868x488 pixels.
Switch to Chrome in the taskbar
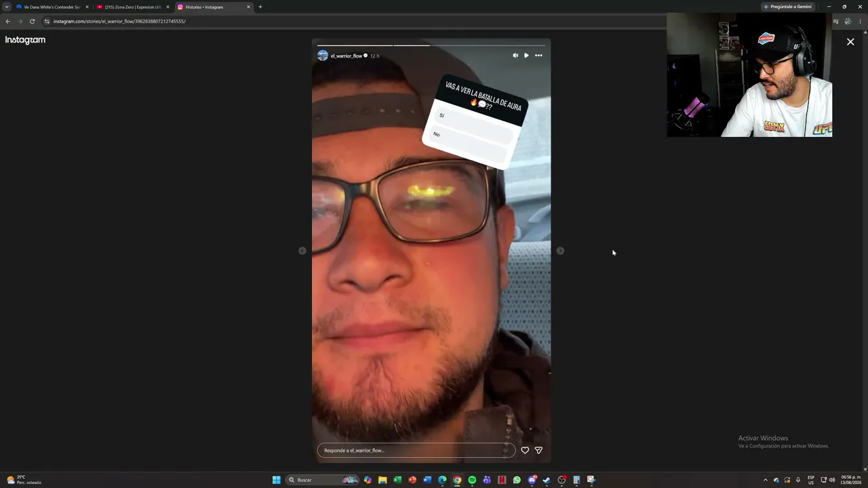[457, 480]
